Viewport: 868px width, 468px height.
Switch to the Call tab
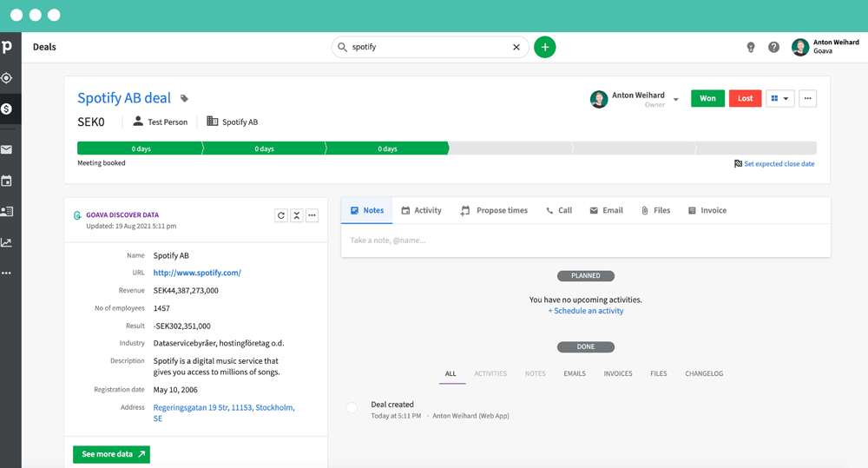559,210
